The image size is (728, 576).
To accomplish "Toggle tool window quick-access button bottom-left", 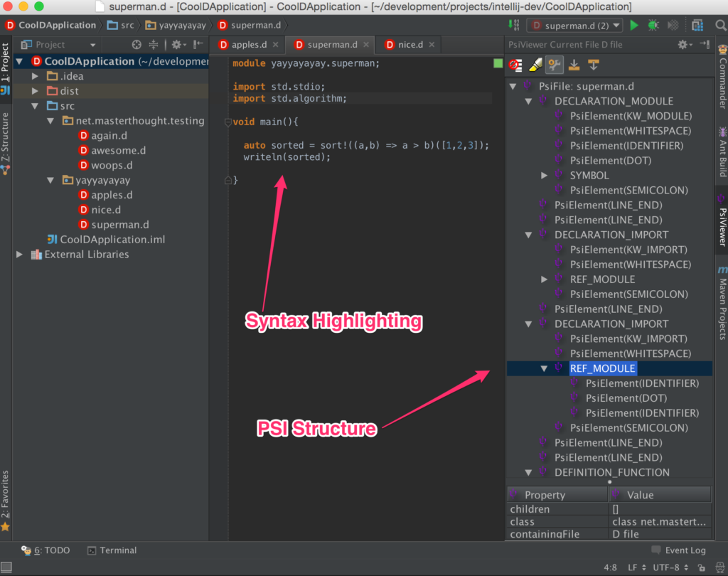I will 6,567.
